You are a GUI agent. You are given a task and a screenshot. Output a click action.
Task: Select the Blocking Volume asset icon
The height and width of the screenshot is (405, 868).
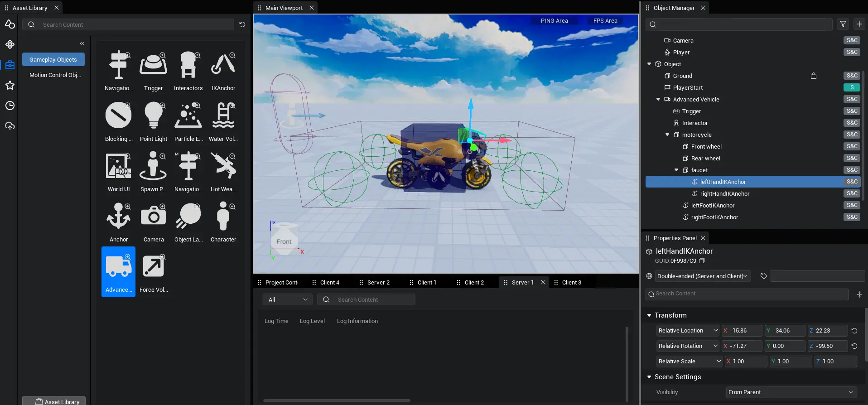tap(118, 116)
